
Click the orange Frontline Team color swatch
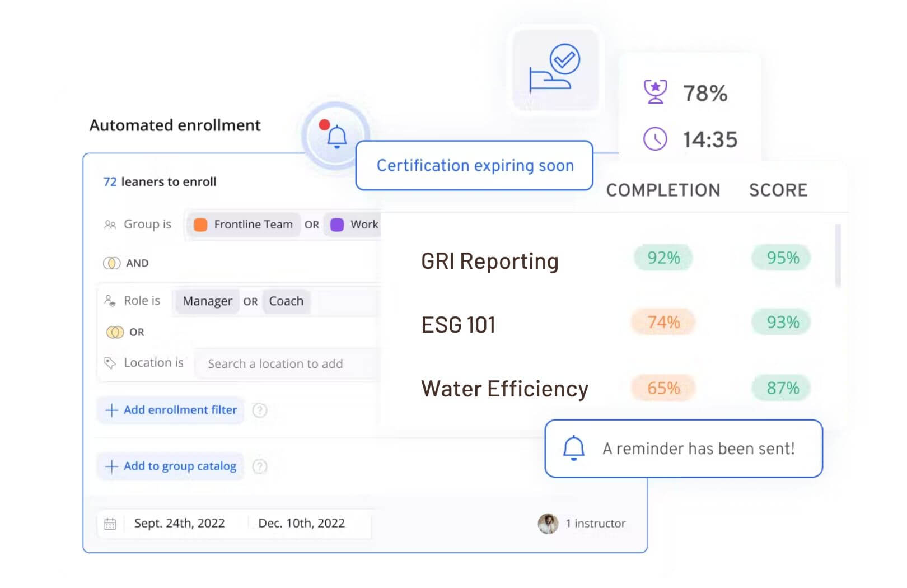[x=200, y=225]
